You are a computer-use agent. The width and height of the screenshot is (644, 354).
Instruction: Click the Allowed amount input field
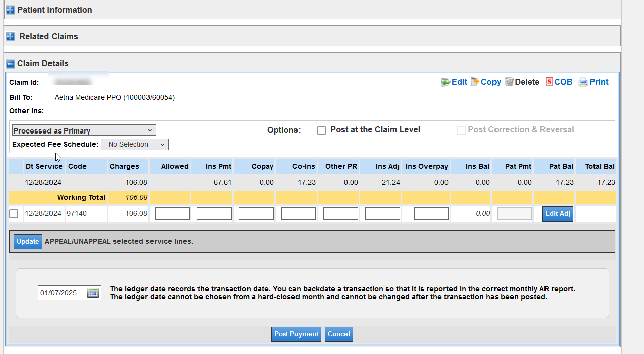pos(172,214)
